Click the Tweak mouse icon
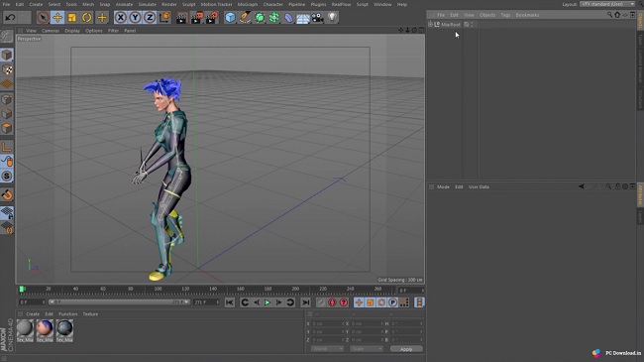Viewport: 644px width, 362px height. 7,162
